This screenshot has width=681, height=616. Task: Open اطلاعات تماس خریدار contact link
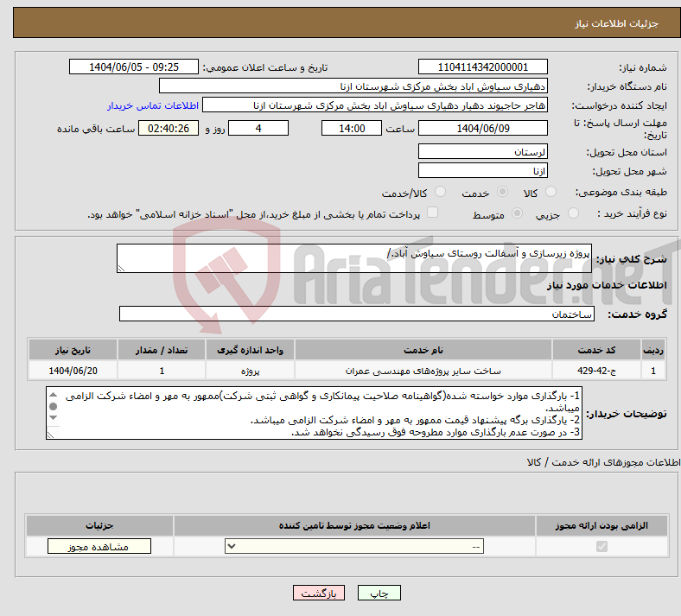point(153,105)
